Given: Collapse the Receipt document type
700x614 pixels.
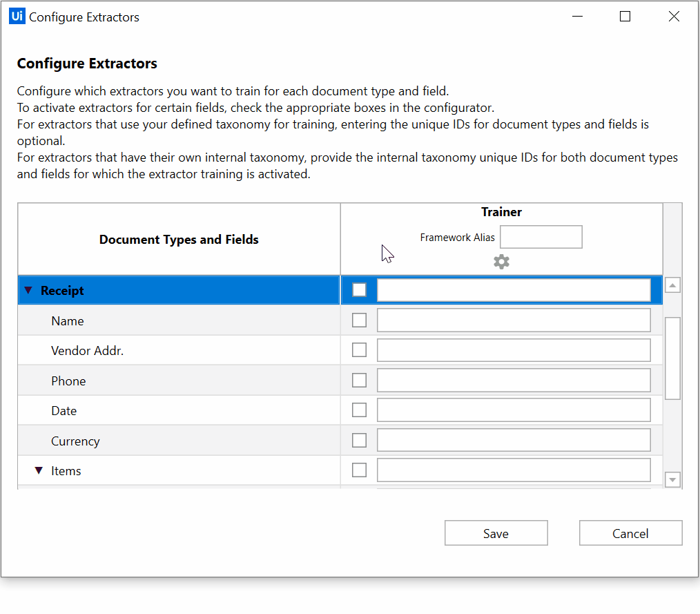Looking at the screenshot, I should pos(28,291).
